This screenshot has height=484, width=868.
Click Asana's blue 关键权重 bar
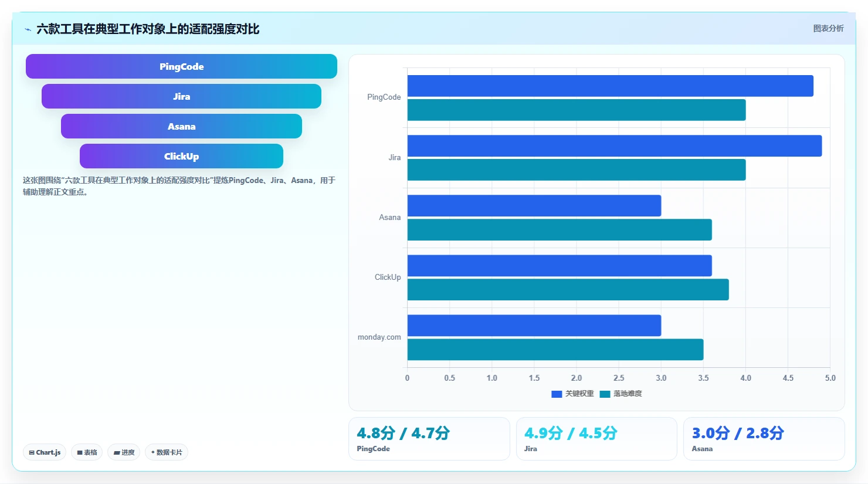(x=534, y=206)
